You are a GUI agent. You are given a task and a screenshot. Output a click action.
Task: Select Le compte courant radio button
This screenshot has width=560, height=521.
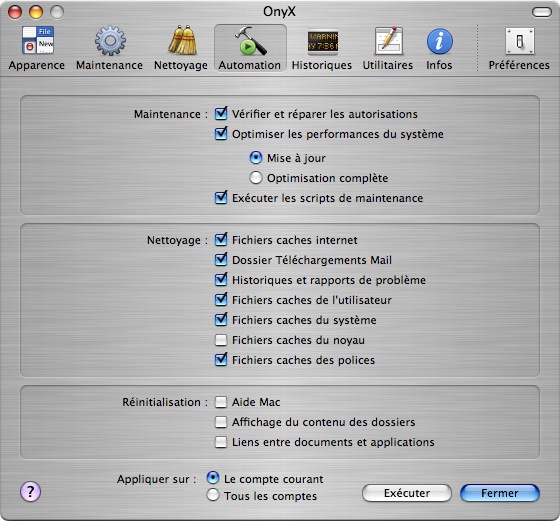[213, 478]
